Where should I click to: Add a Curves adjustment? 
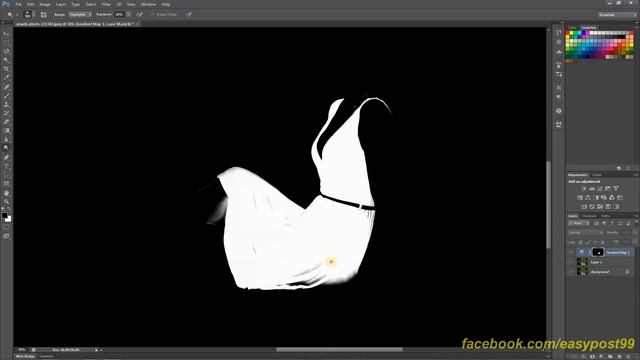point(600,189)
